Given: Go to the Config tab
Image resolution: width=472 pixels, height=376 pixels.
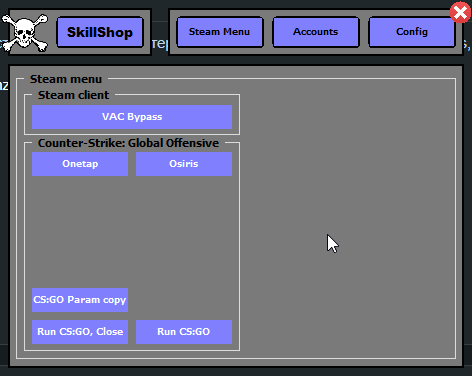Looking at the screenshot, I should [412, 32].
